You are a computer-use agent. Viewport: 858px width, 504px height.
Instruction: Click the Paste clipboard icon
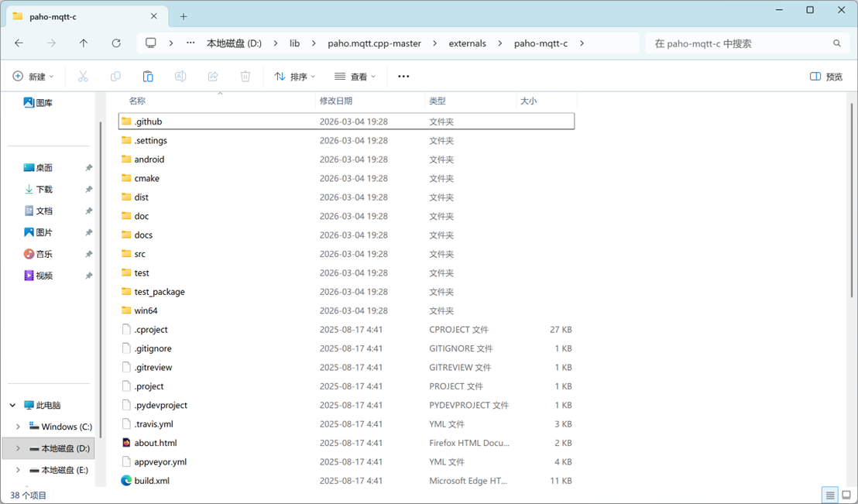[148, 77]
